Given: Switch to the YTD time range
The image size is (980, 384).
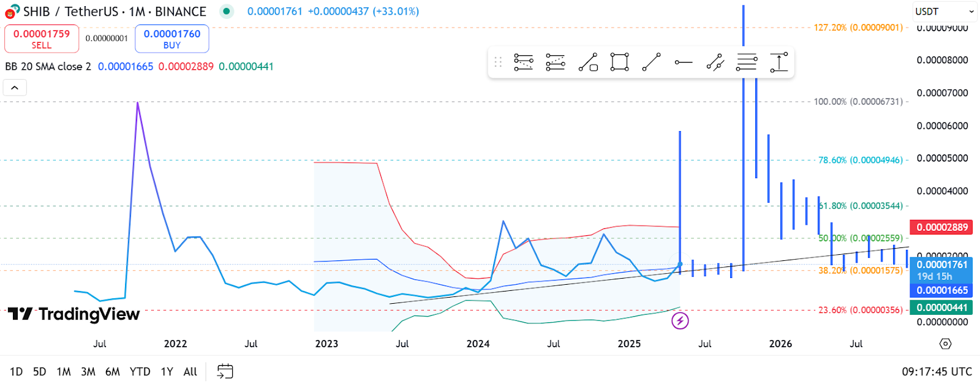Looking at the screenshot, I should tap(140, 372).
